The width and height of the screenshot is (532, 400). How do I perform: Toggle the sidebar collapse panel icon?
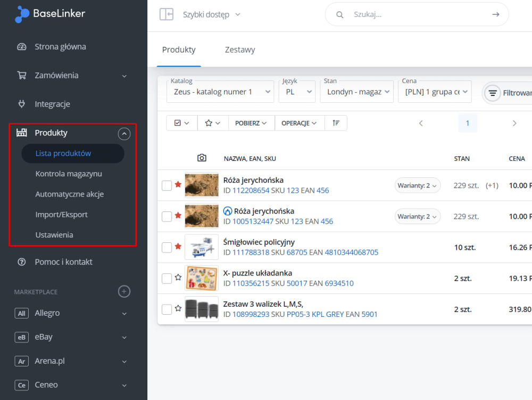click(167, 14)
